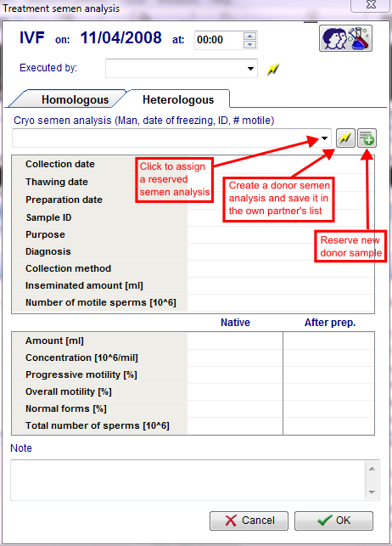Click the time input field showing 00:00
This screenshot has width=392, height=546.
[x=218, y=40]
